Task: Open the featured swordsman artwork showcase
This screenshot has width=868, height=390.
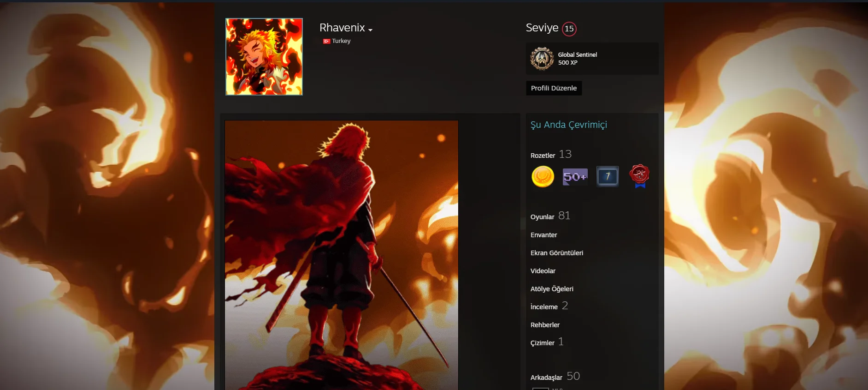Action: (342, 255)
